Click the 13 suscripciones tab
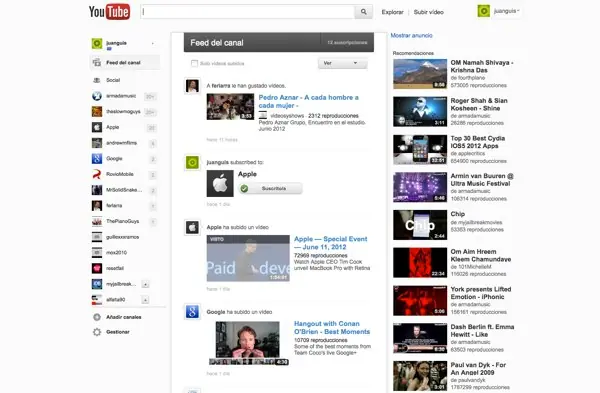600x393 pixels. (347, 42)
